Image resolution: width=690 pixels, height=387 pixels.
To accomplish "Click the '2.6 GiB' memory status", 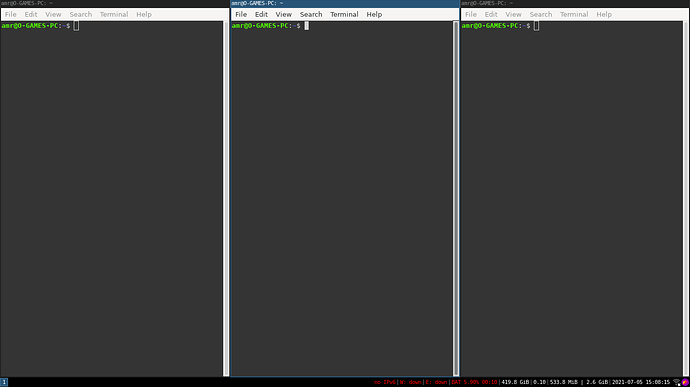I will click(597, 382).
